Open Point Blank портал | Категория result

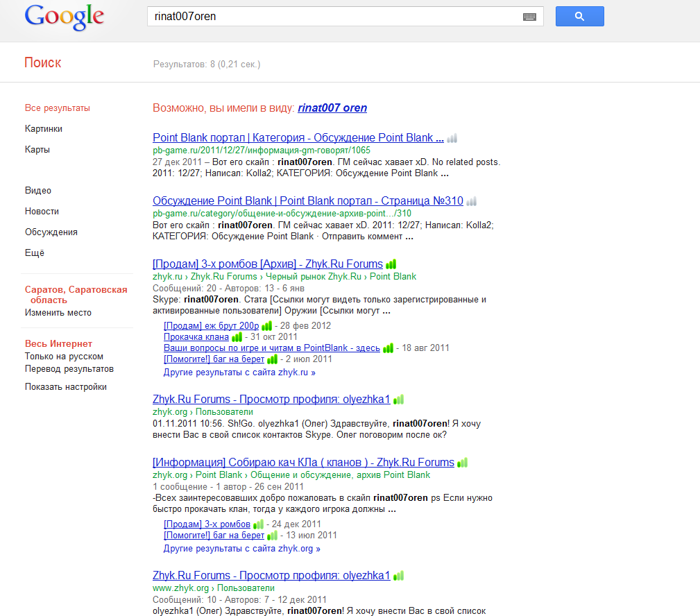click(298, 138)
